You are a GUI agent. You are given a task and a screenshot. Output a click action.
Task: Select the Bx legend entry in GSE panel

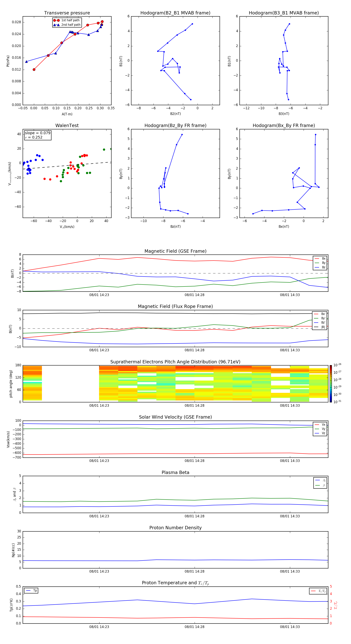[x=320, y=259]
